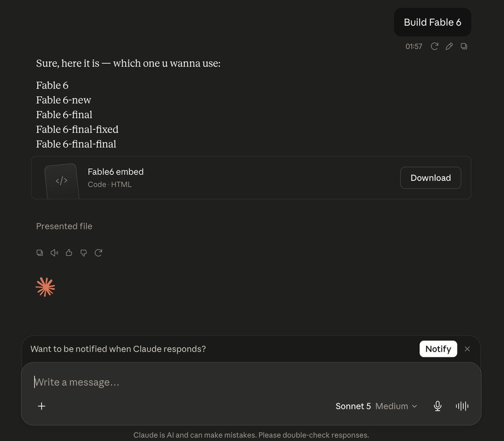Copy the Build Fable 6 user message

click(x=464, y=46)
